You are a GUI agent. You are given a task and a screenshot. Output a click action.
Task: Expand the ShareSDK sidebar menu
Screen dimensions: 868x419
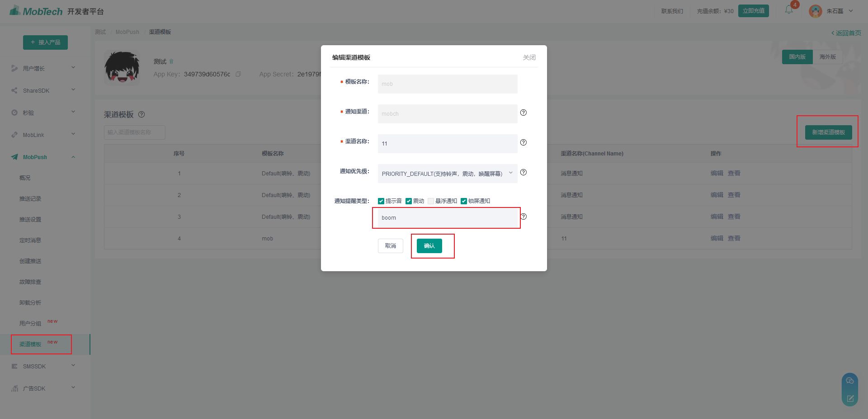43,90
